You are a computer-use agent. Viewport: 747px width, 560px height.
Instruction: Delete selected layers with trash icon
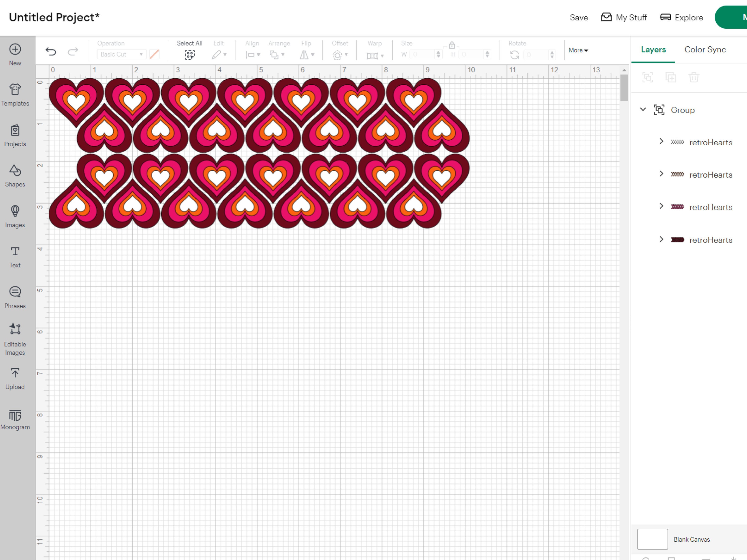pos(694,77)
